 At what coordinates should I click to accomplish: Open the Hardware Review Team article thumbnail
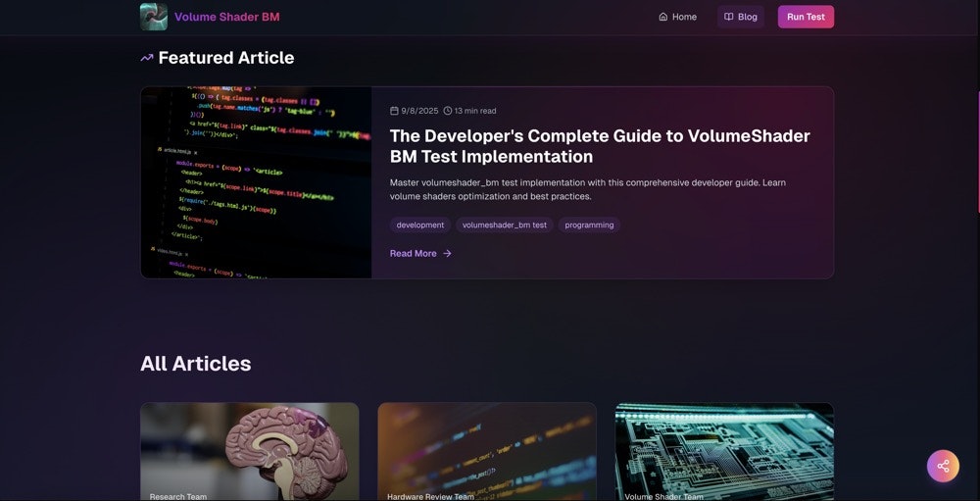coord(487,452)
